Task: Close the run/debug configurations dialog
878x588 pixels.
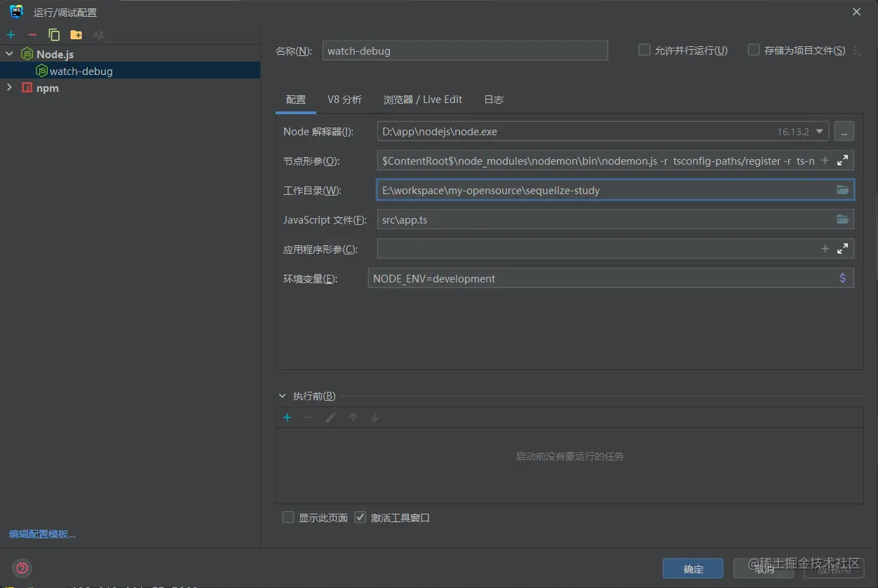Action: (x=856, y=12)
